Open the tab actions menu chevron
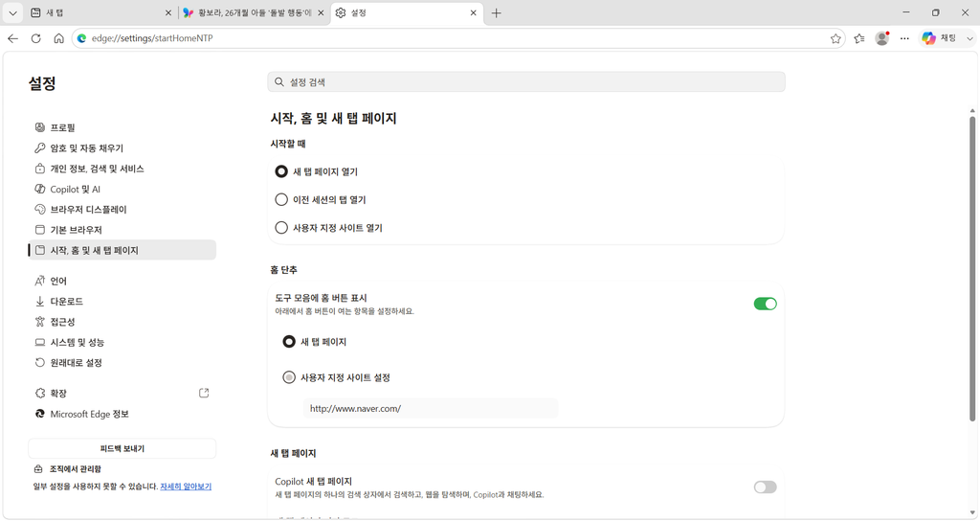The height and width of the screenshot is (521, 980). click(x=12, y=12)
